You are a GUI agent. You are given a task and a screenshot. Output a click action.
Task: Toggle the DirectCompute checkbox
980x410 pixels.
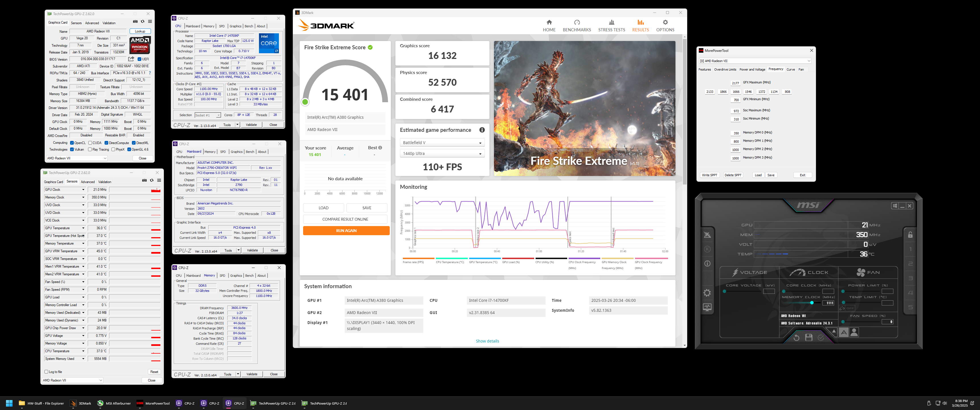coord(107,143)
